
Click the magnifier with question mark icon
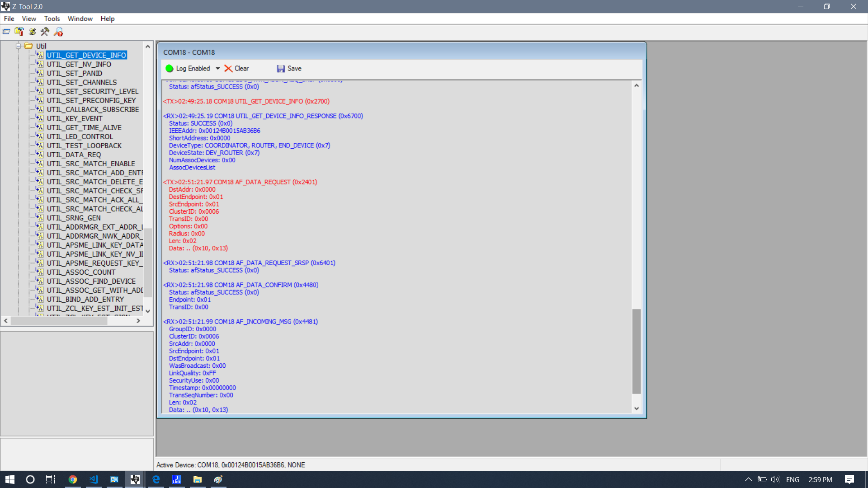[x=58, y=32]
